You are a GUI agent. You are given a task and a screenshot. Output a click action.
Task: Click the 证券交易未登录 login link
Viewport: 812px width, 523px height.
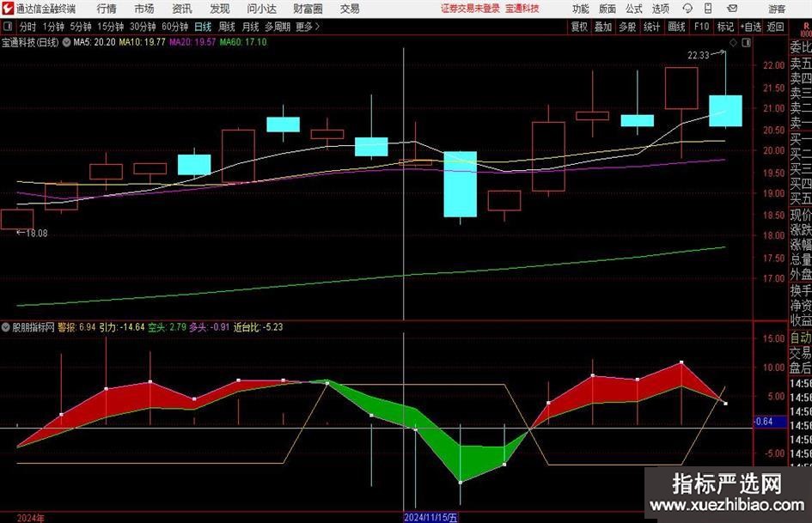coord(470,9)
